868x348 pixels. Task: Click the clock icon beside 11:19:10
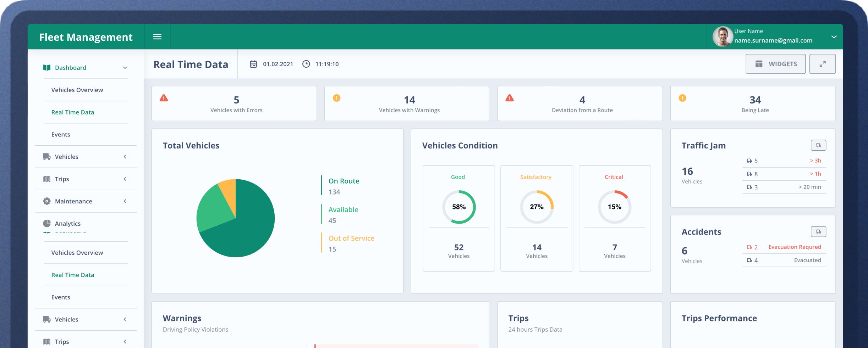(306, 64)
